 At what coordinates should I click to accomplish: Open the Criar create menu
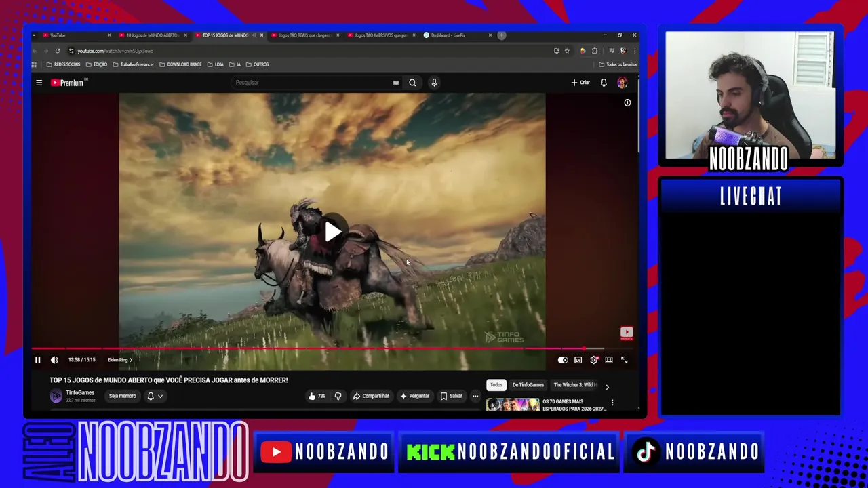click(580, 83)
